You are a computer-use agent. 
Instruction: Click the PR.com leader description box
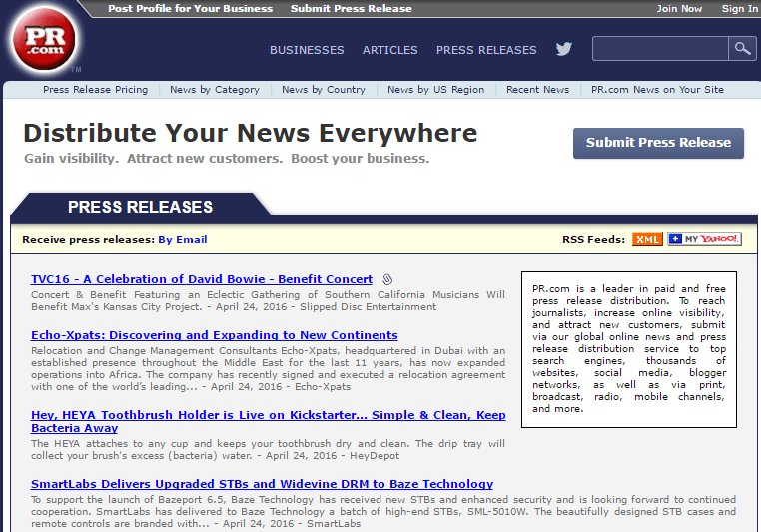coord(629,349)
